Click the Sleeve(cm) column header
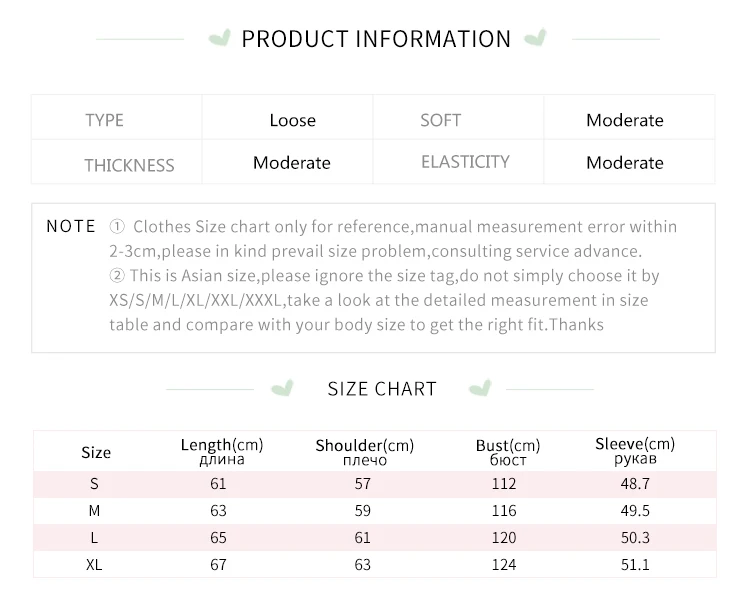750x604 pixels. tap(635, 451)
